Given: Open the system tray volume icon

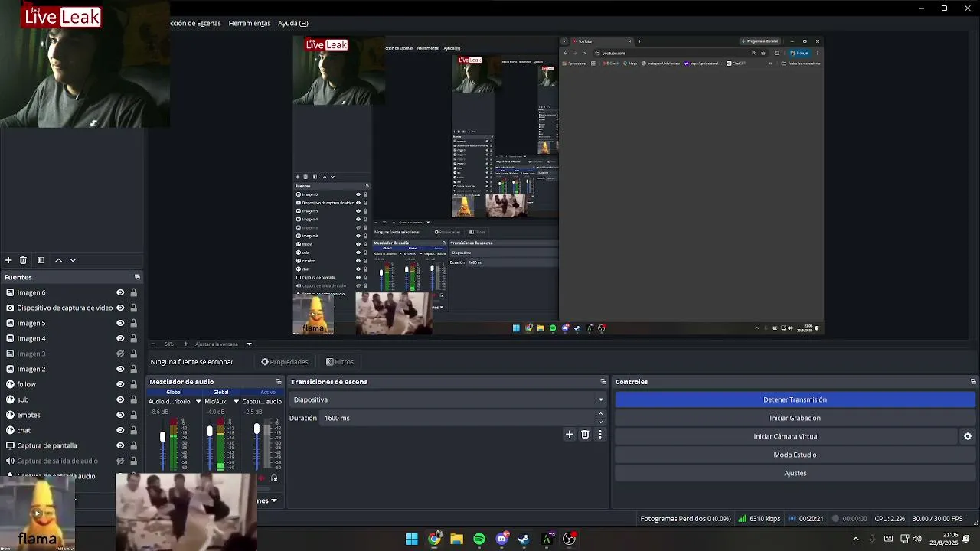Looking at the screenshot, I should [917, 539].
